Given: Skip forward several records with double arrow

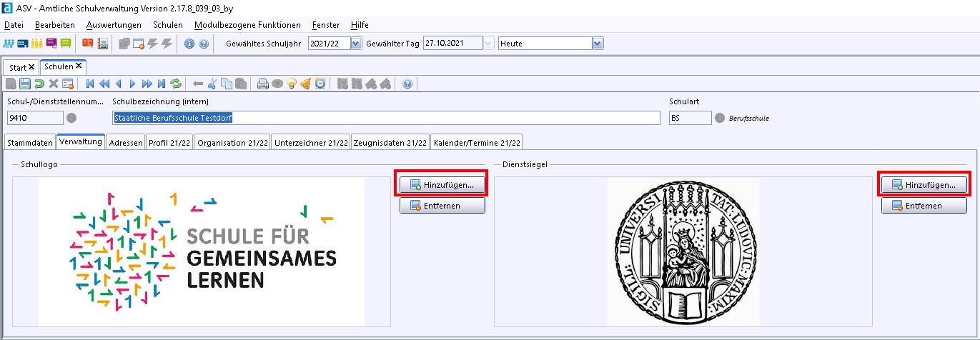Looking at the screenshot, I should (x=147, y=84).
